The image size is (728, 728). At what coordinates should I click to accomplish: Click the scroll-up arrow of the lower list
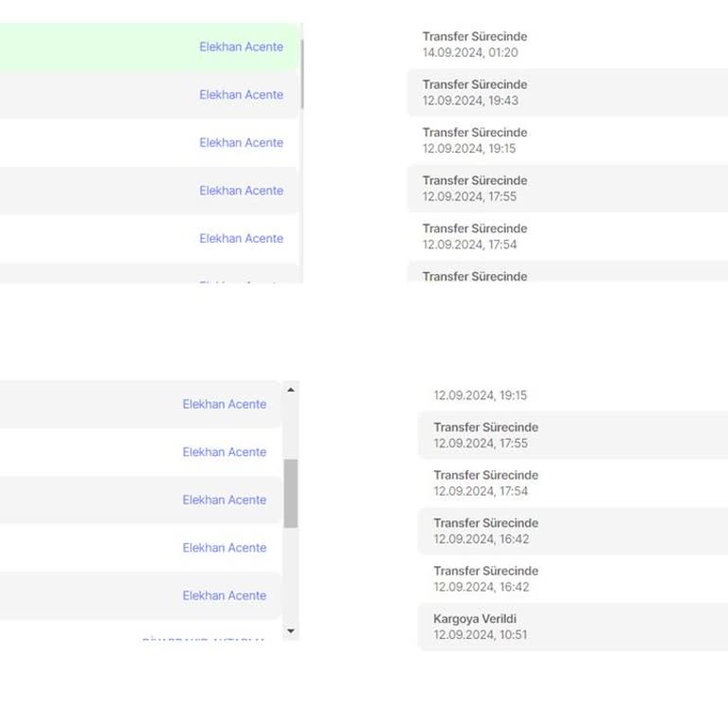coord(291,390)
